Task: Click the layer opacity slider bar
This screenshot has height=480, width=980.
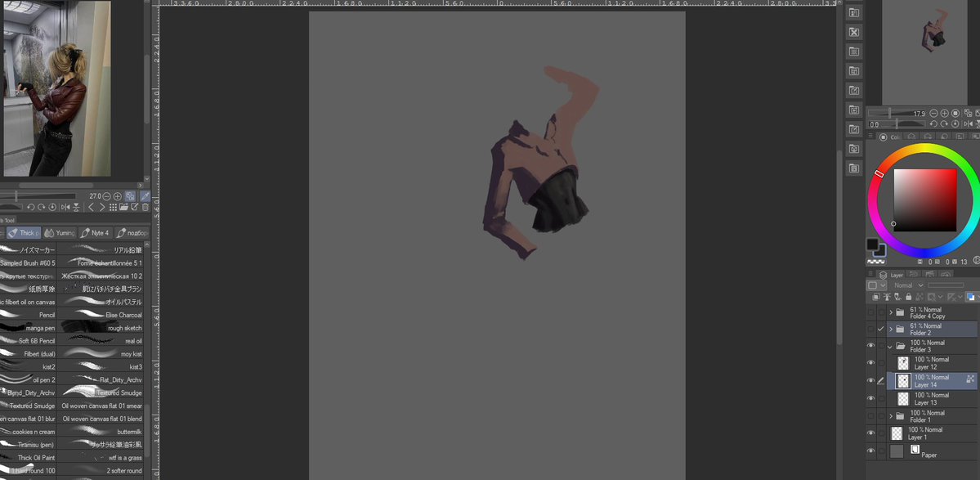Action: click(946, 285)
